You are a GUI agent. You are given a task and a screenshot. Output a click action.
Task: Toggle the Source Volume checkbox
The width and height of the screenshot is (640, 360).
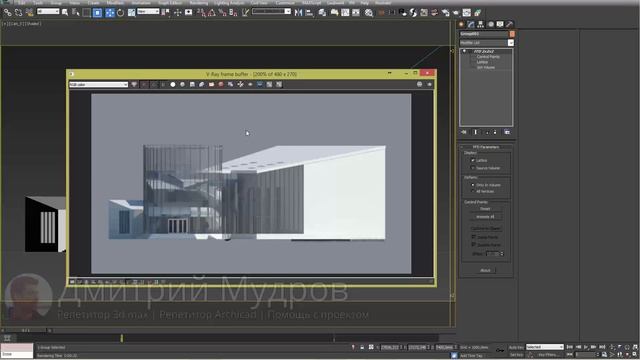tap(473, 168)
